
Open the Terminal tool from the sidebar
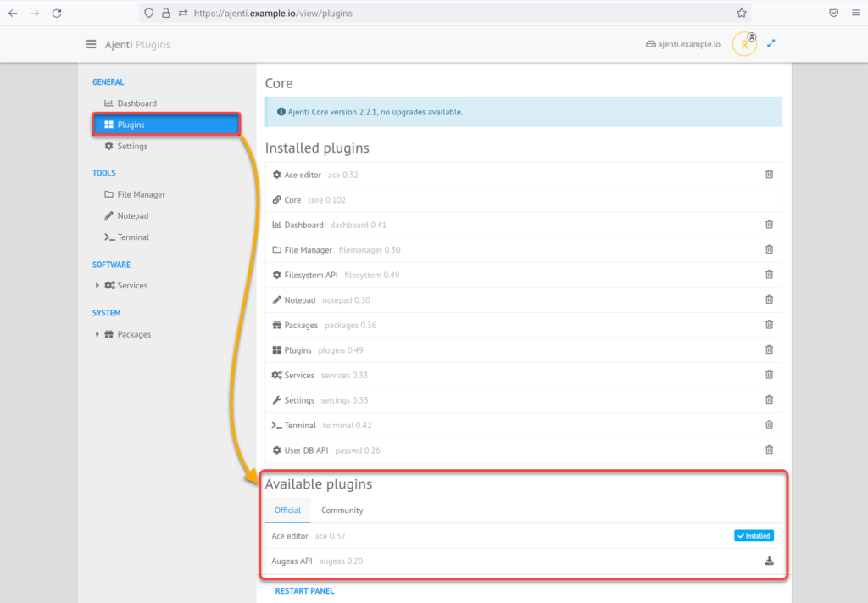tap(131, 237)
